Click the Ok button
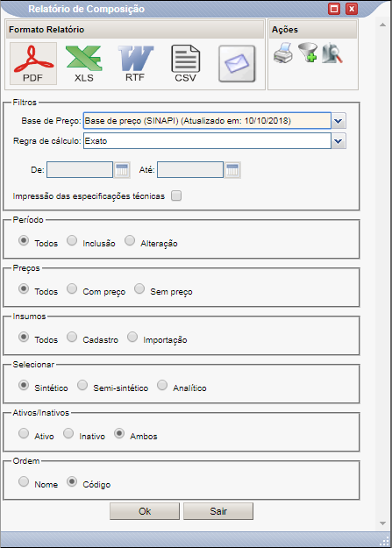The height and width of the screenshot is (548, 392). (145, 511)
